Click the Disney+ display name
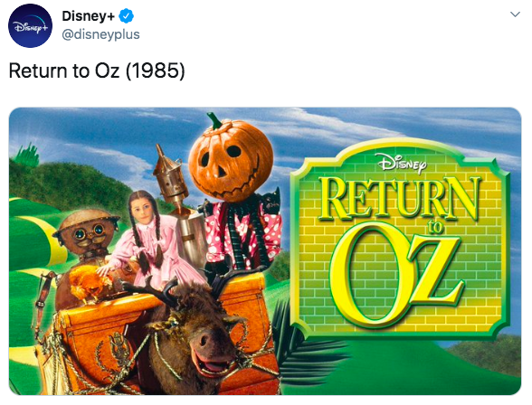The image size is (532, 405). tap(89, 16)
